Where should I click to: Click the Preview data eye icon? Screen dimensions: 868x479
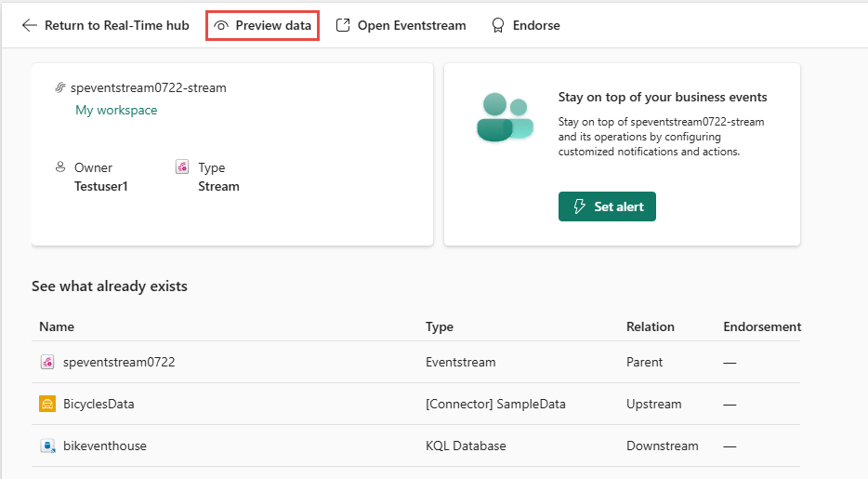point(221,25)
